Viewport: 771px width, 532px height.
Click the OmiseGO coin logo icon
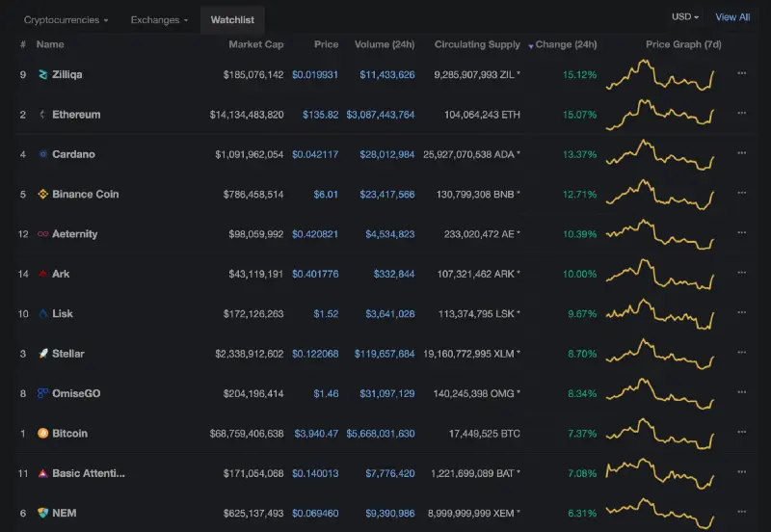42,393
